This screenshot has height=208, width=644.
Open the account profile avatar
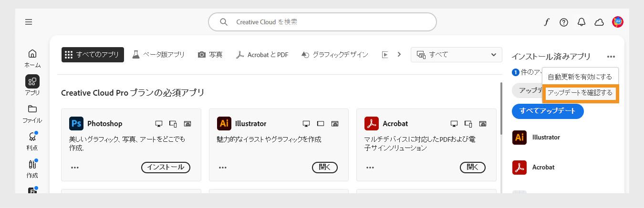coord(618,22)
